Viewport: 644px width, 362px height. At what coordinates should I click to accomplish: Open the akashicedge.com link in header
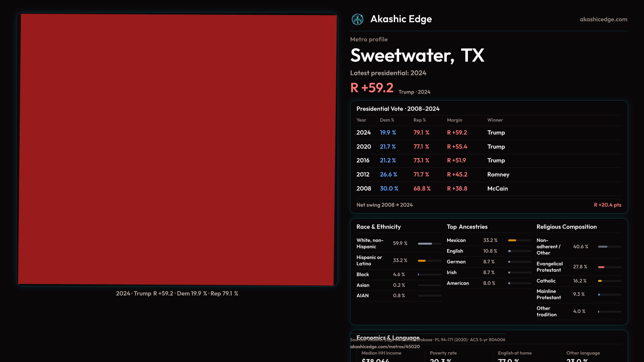click(x=603, y=19)
